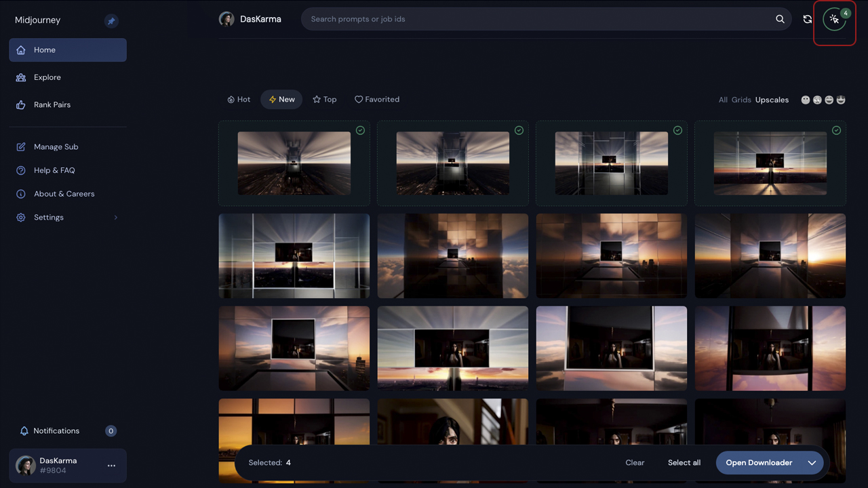Click the Selected: 4 counter text
This screenshot has width=868, height=488.
tap(269, 463)
